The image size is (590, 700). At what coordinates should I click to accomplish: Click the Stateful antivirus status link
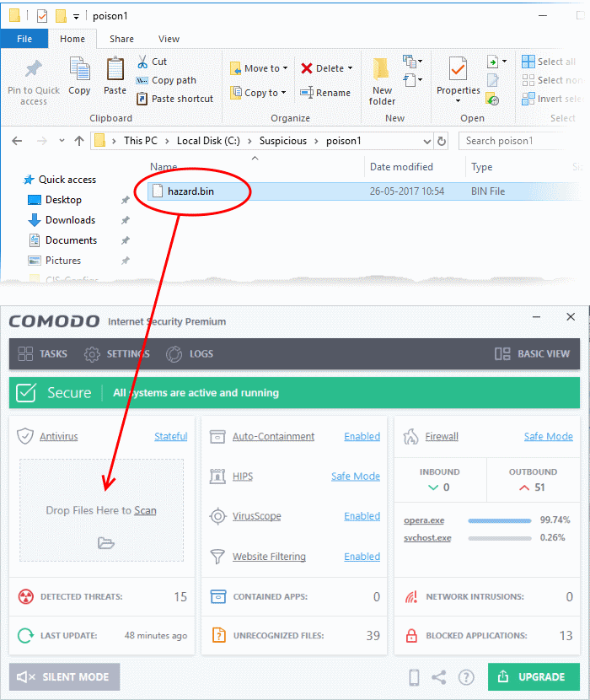pos(171,436)
